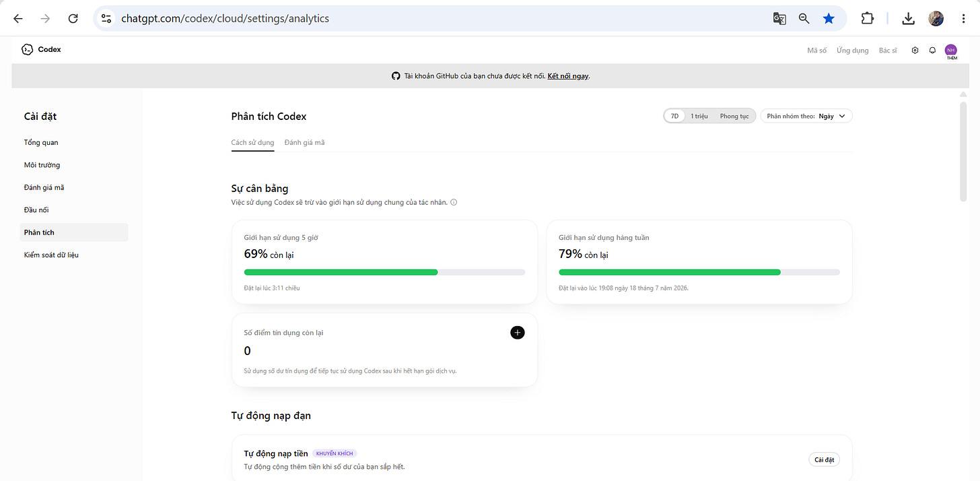Click Mã số in top navigation
The width and height of the screenshot is (980, 481).
816,51
